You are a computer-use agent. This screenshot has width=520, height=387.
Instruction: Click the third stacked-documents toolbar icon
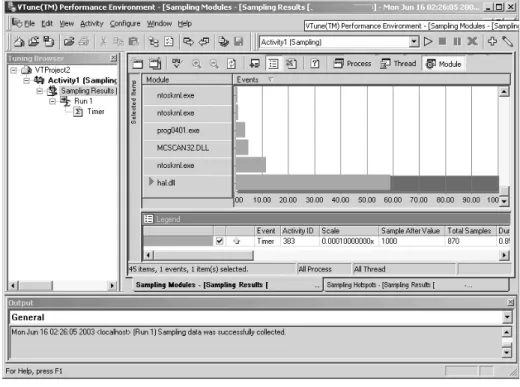click(49, 42)
